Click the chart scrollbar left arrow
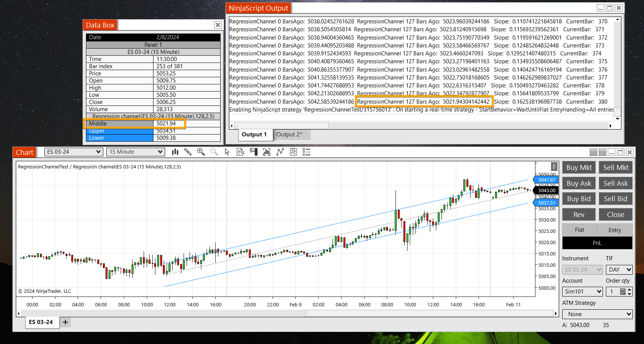This screenshot has width=644, height=344. point(19,313)
